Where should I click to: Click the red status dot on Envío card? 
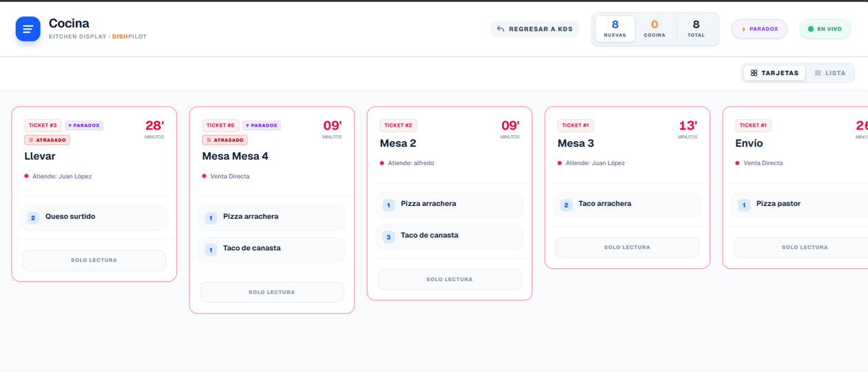pos(738,163)
